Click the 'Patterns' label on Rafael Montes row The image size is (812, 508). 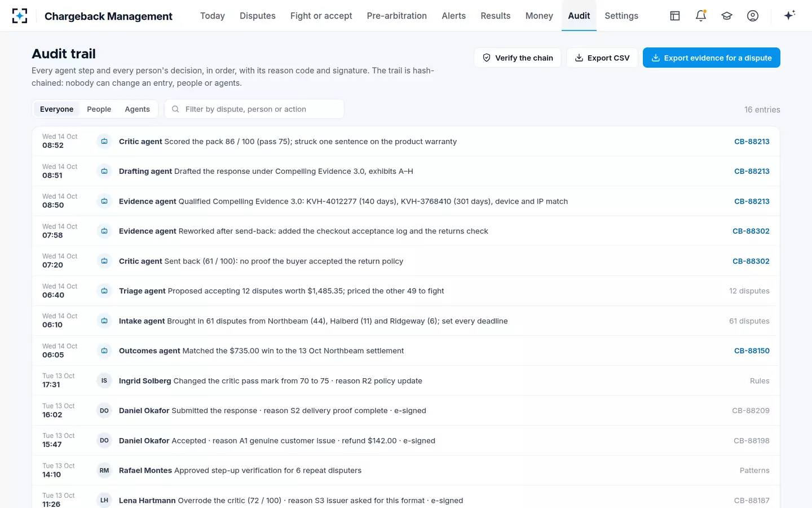coord(754,470)
